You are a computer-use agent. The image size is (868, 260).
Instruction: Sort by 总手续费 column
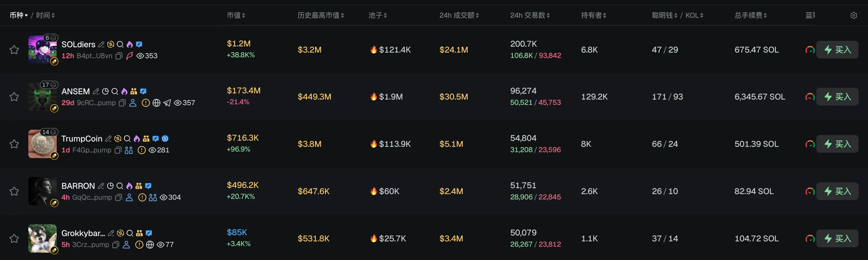coord(751,16)
